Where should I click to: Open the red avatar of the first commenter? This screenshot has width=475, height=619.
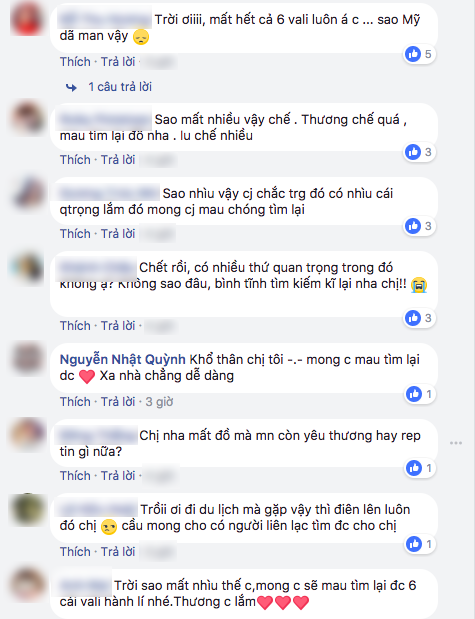tap(27, 20)
